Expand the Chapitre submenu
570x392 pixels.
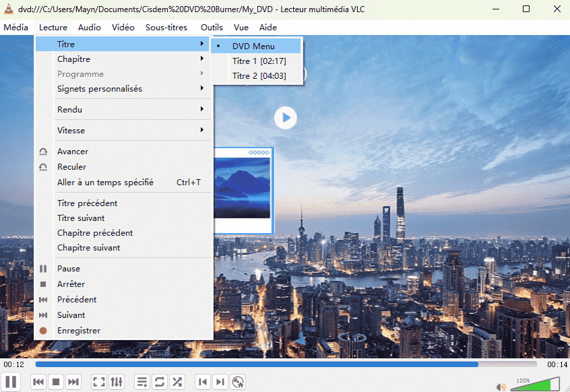tap(123, 59)
